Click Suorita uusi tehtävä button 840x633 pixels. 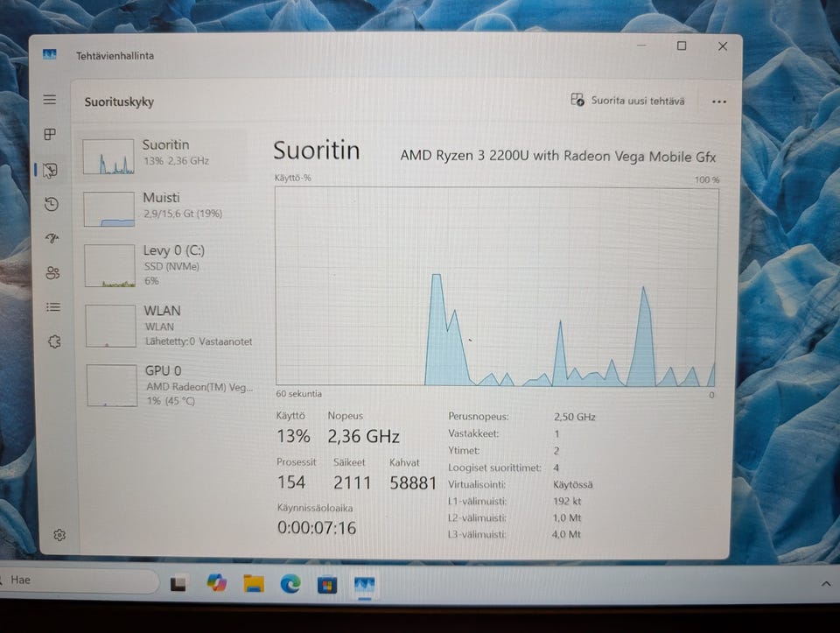pyautogui.click(x=627, y=100)
